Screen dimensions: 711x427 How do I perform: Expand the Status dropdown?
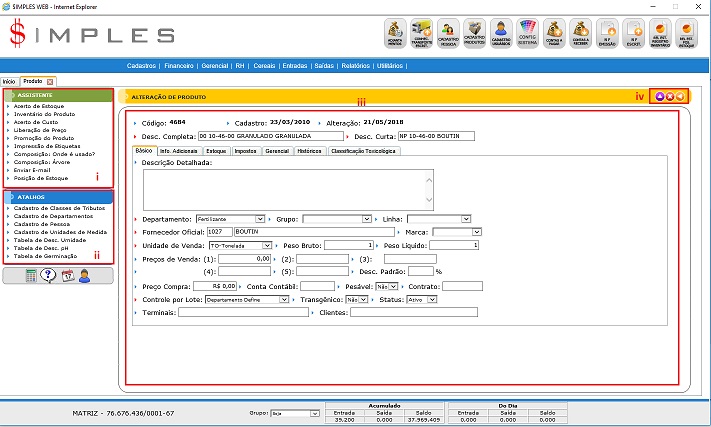[x=432, y=299]
